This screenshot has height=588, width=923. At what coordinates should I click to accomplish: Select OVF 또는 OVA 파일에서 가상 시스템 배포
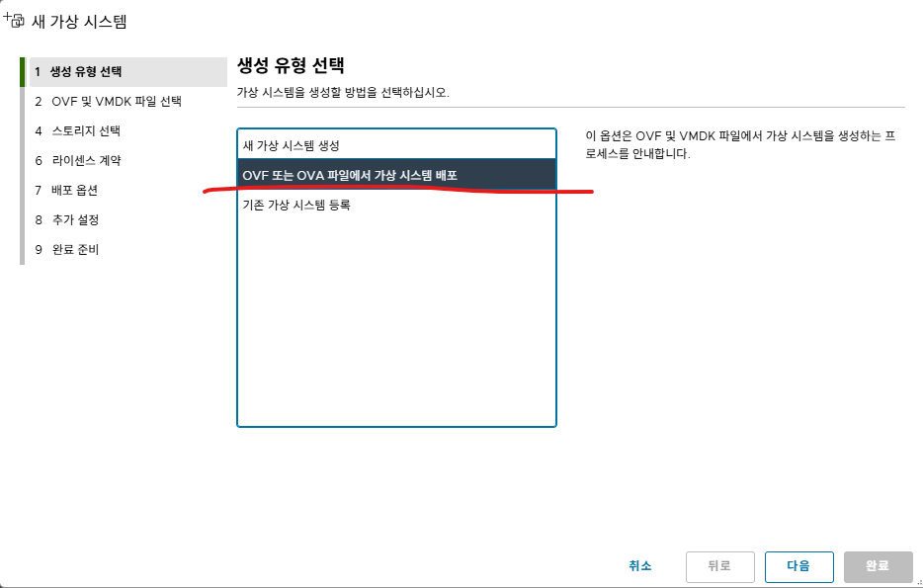pos(396,175)
